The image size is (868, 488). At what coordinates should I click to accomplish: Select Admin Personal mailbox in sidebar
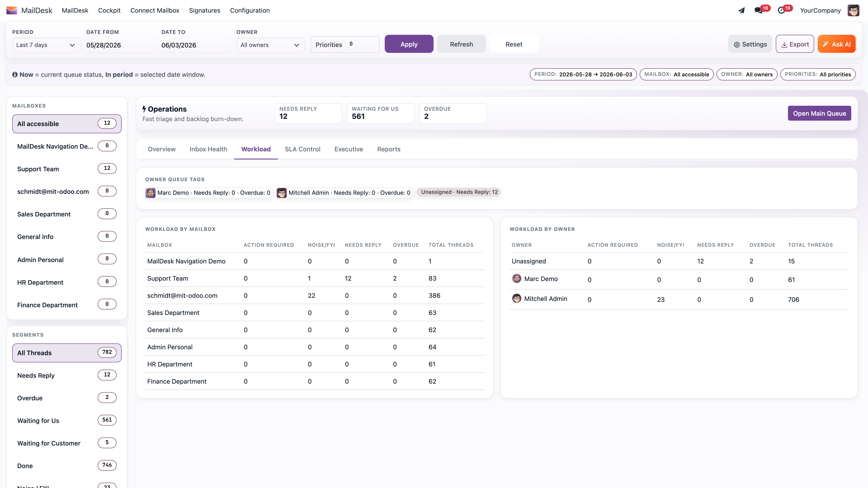(67, 259)
